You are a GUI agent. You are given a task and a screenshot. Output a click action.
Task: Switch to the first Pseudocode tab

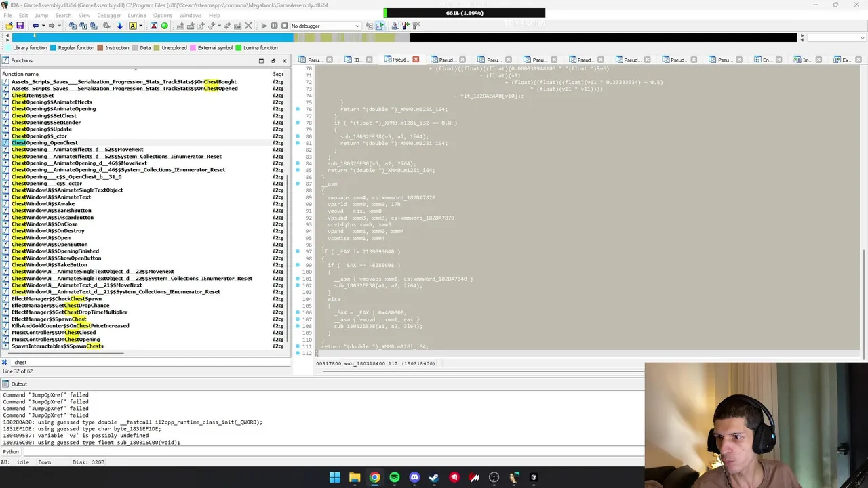click(315, 60)
